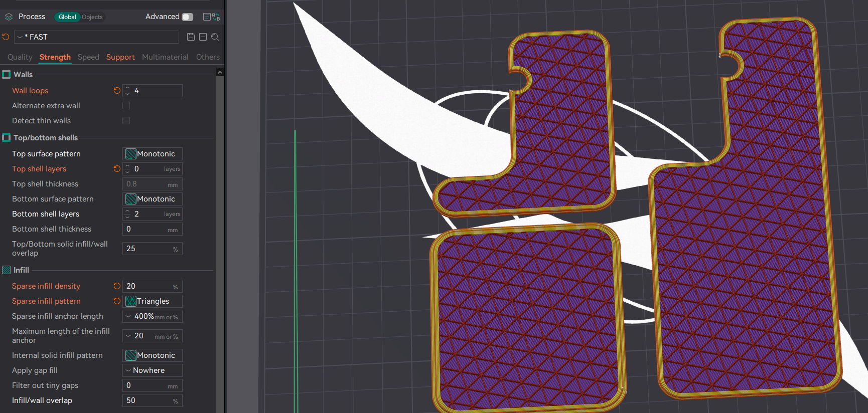This screenshot has height=413, width=868.
Task: Open the Sparse infill anchor length dropdown
Action: 153,316
